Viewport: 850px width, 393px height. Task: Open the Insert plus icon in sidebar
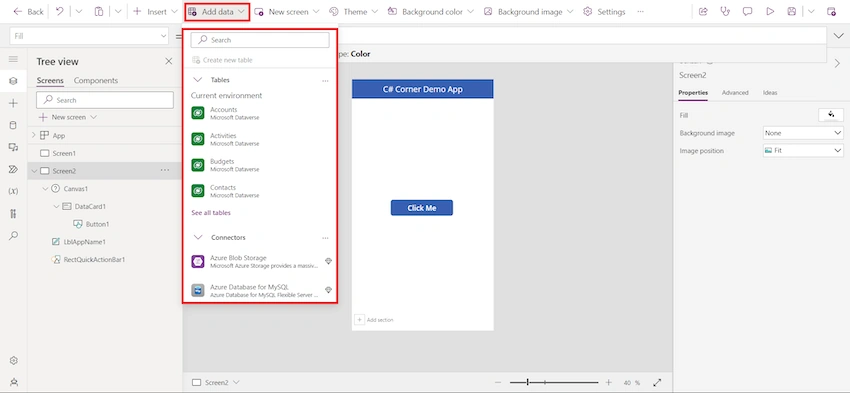[x=14, y=103]
